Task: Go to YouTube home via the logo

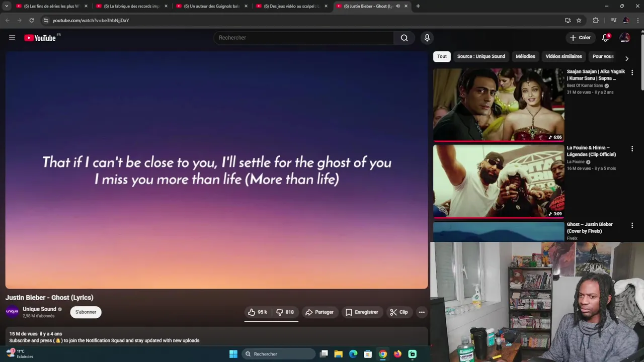Action: (40, 38)
